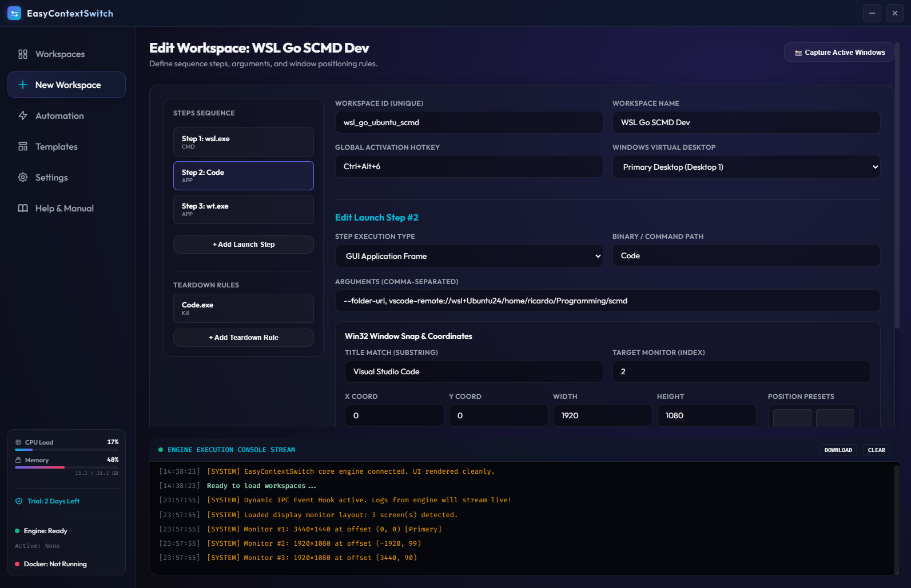This screenshot has width=911, height=588.
Task: Click the Settings gear icon
Action: click(x=23, y=177)
